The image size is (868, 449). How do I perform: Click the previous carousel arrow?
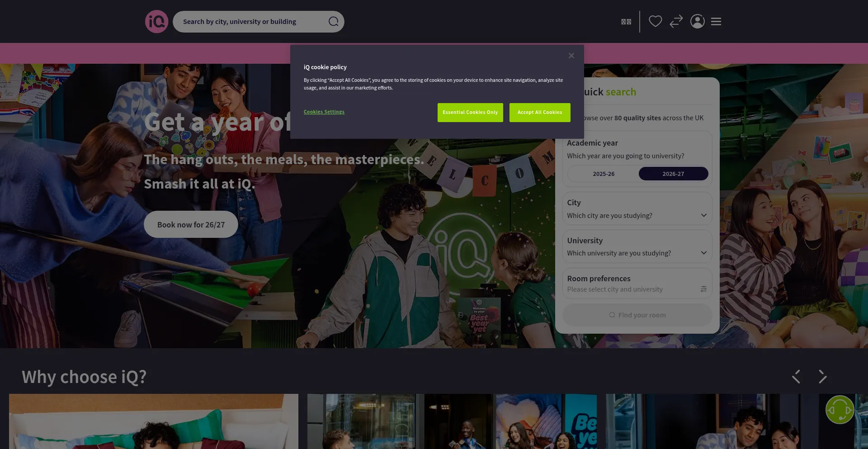(796, 376)
